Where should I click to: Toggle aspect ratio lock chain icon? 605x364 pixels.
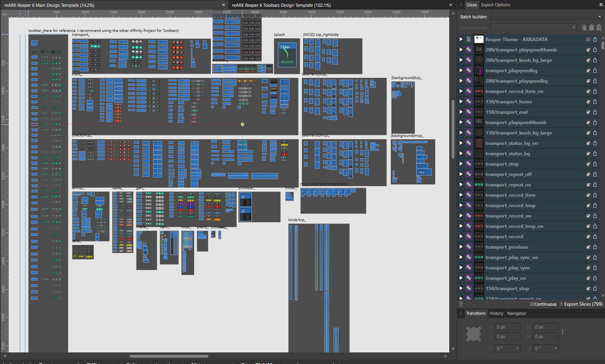pos(563,332)
